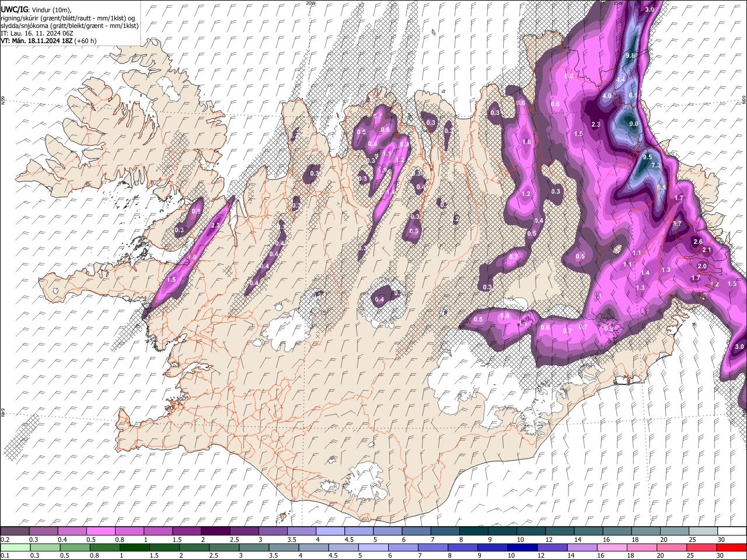Pick upper legend swatch between 14 and 16

point(589,531)
